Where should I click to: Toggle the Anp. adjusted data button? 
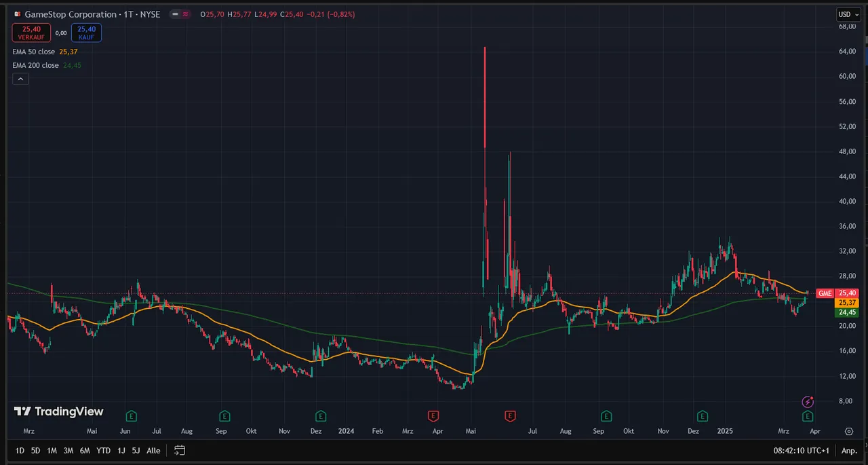click(849, 450)
